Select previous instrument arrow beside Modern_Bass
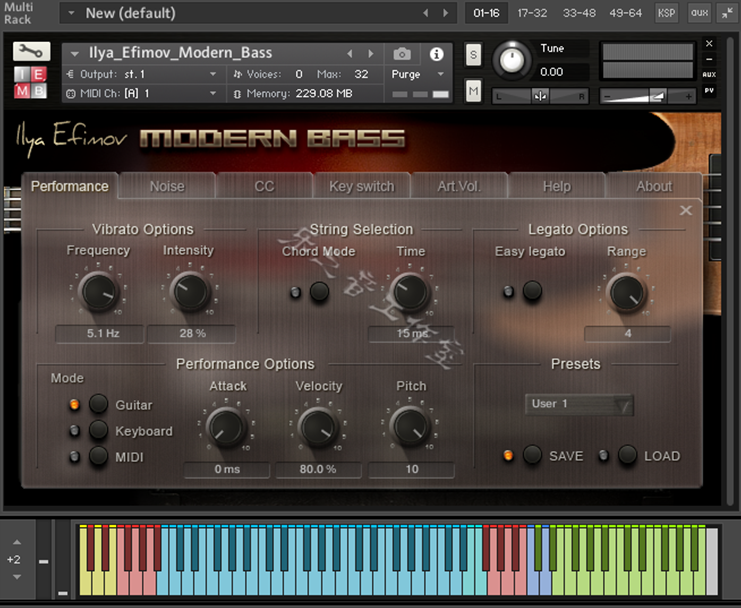The width and height of the screenshot is (741, 608). pyautogui.click(x=350, y=53)
